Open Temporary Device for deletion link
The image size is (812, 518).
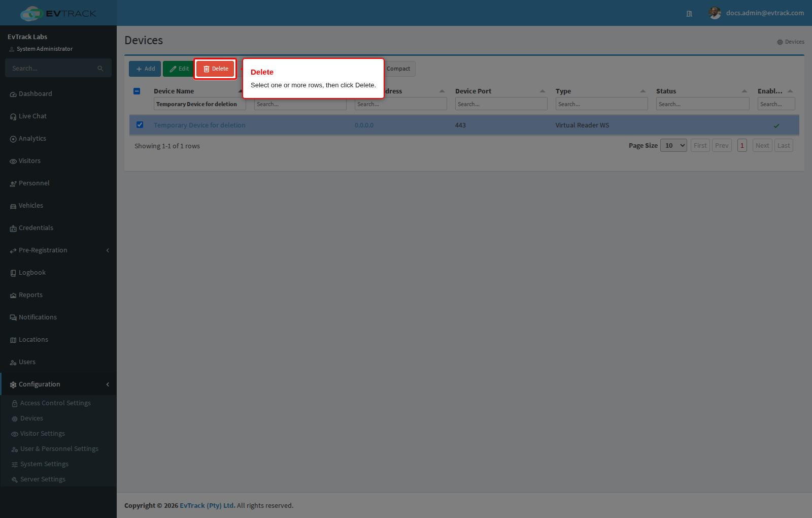[199, 125]
